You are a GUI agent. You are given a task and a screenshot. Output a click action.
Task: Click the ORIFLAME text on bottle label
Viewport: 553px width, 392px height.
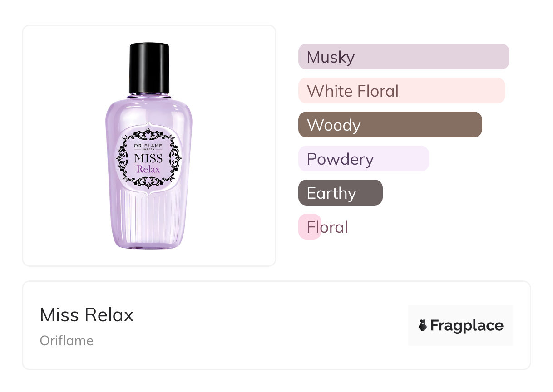coord(148,145)
